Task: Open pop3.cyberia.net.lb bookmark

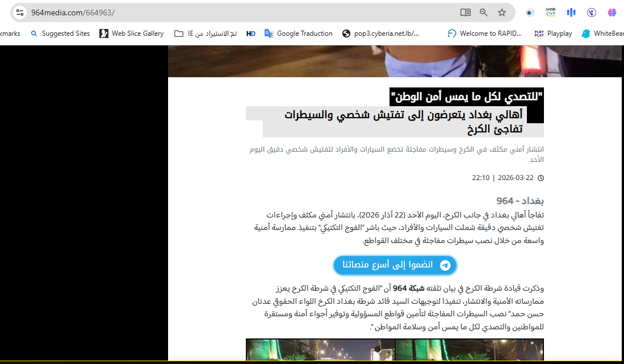Action: pyautogui.click(x=380, y=34)
